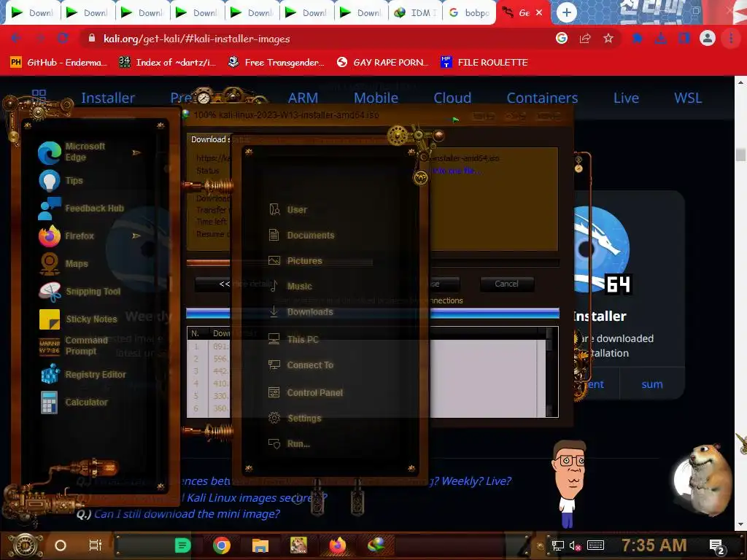Open Task View on the taskbar

(x=96, y=545)
